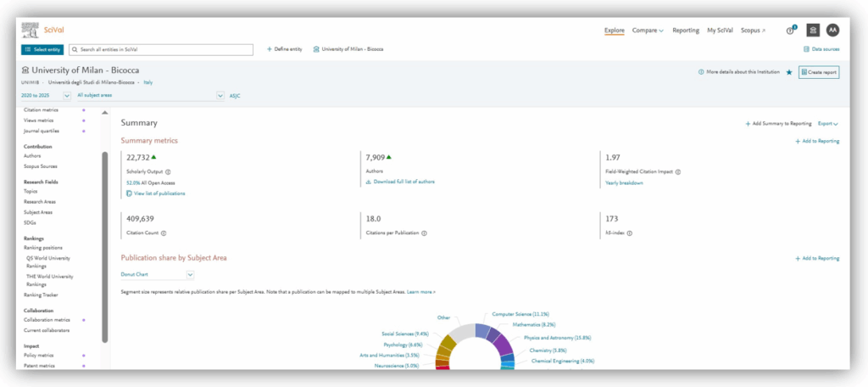
Task: Open the Reporting tab
Action: (686, 31)
